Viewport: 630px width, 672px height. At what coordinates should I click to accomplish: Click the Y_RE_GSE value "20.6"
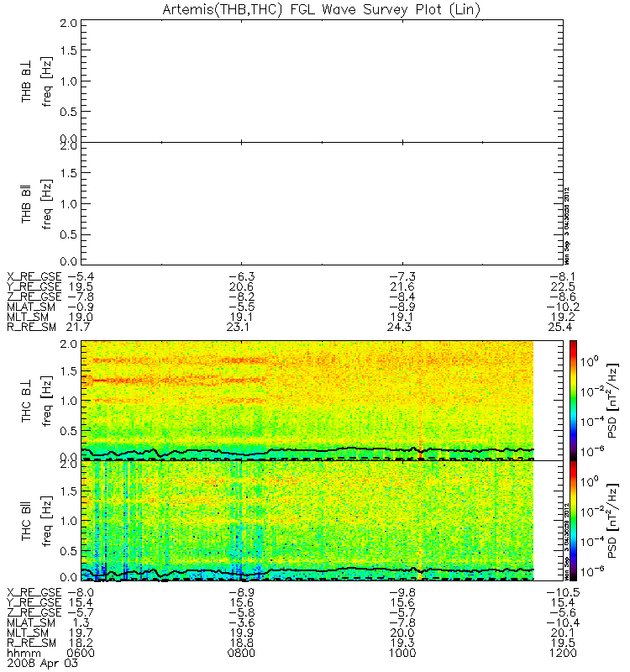coord(241,286)
